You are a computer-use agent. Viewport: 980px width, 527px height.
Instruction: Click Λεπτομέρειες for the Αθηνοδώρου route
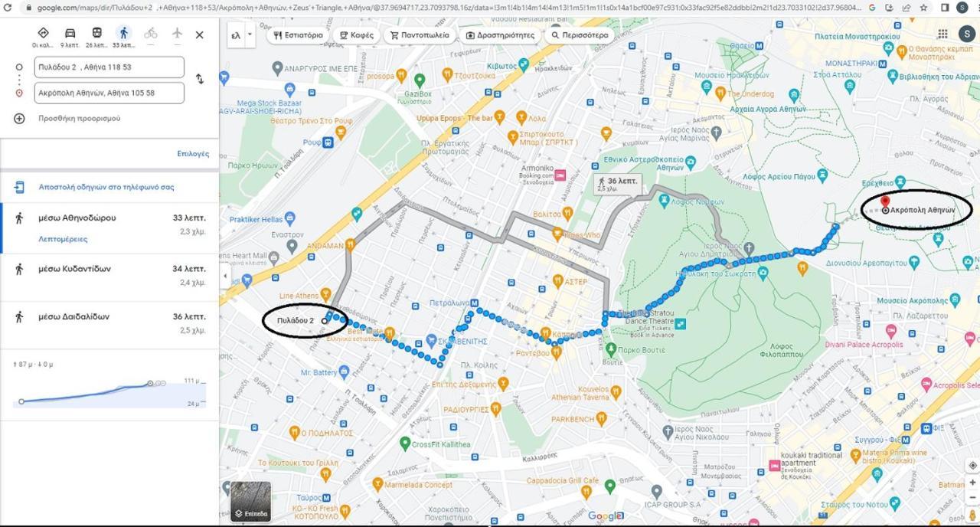[x=63, y=239]
